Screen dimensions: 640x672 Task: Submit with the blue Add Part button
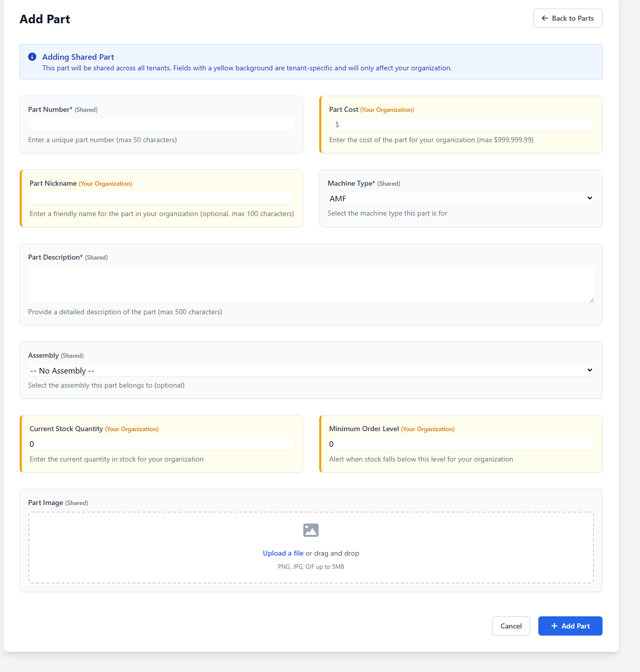(x=570, y=626)
